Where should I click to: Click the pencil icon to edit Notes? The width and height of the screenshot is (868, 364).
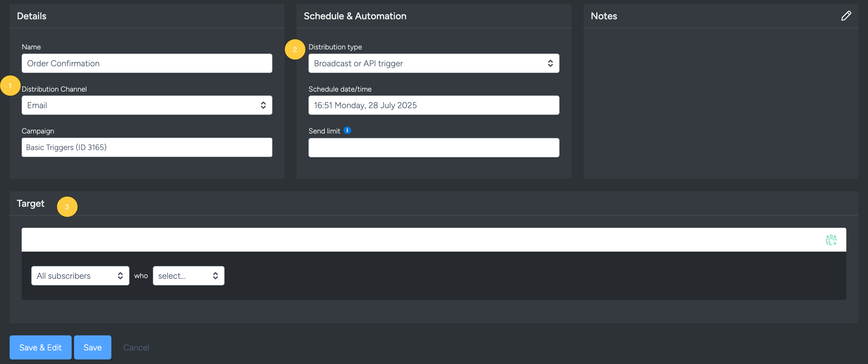(846, 15)
